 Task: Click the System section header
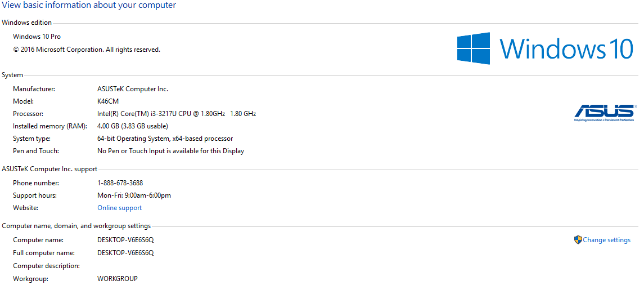coord(12,75)
